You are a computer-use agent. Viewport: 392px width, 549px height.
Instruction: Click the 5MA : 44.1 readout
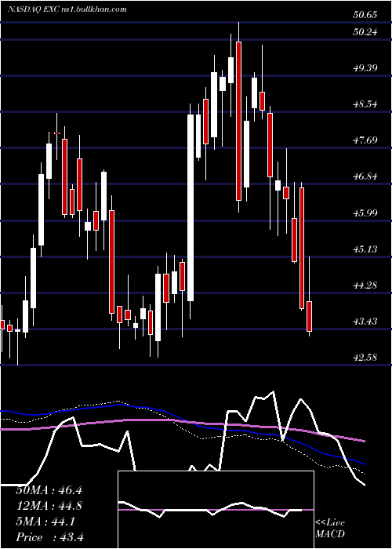(x=45, y=522)
